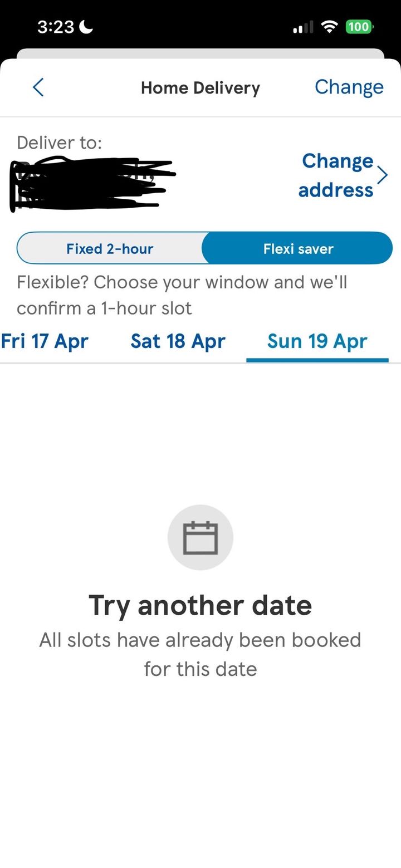The width and height of the screenshot is (401, 868).
Task: Tap the cellular signal bars
Action: [304, 27]
